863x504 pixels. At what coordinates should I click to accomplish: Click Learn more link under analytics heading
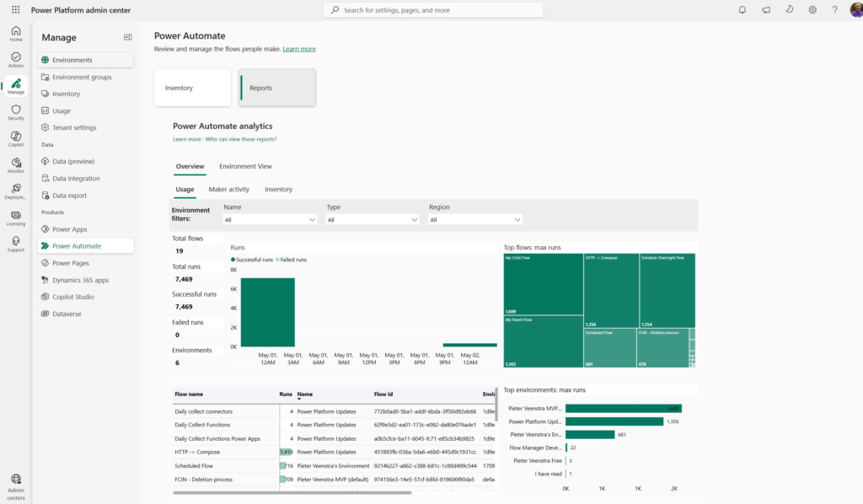coord(186,139)
